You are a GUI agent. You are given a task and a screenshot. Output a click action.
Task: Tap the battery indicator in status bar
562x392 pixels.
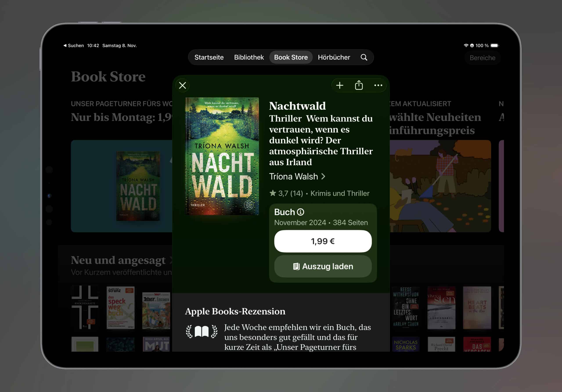click(494, 45)
